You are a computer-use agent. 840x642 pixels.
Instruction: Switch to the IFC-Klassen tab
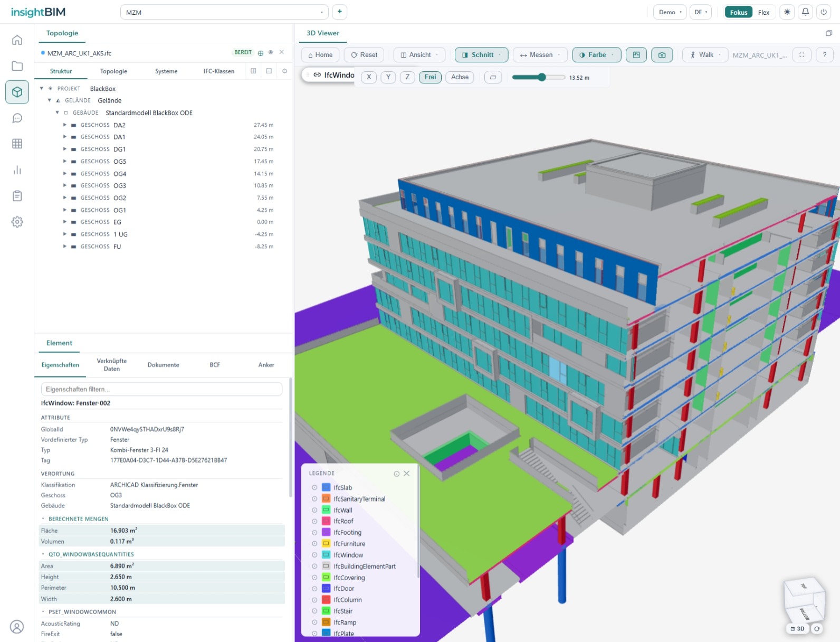point(219,71)
